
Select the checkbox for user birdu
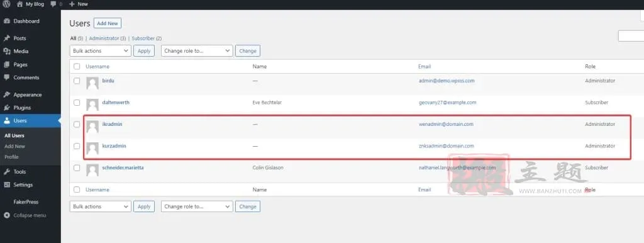pos(77,81)
